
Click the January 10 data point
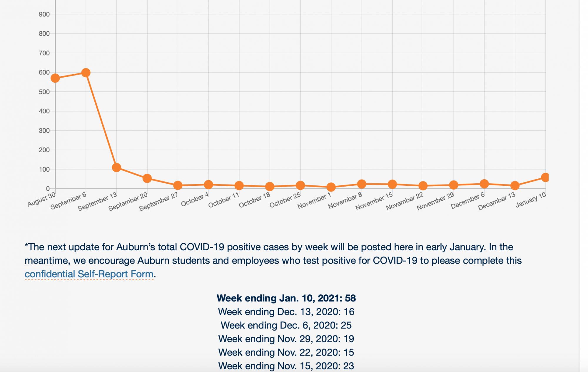tap(545, 177)
